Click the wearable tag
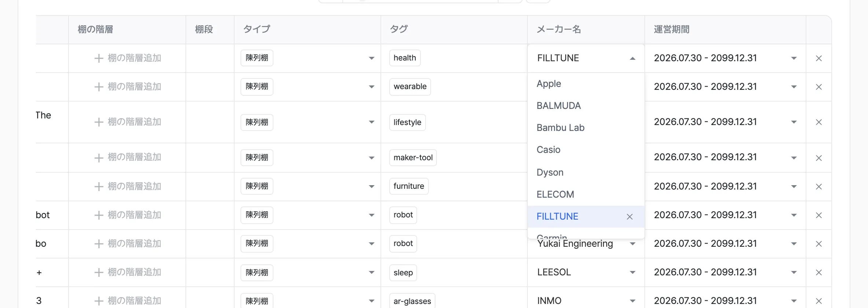 (x=410, y=87)
